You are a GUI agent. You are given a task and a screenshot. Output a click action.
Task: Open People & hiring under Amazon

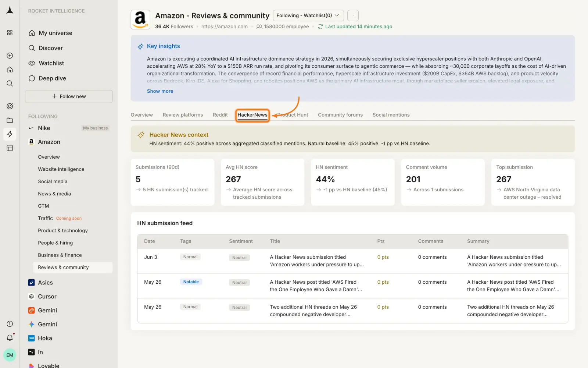coord(55,243)
